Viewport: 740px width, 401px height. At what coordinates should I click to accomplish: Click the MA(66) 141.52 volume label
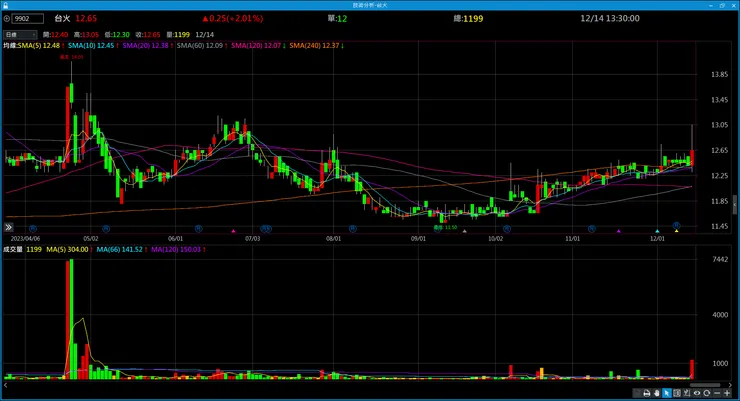coord(121,250)
